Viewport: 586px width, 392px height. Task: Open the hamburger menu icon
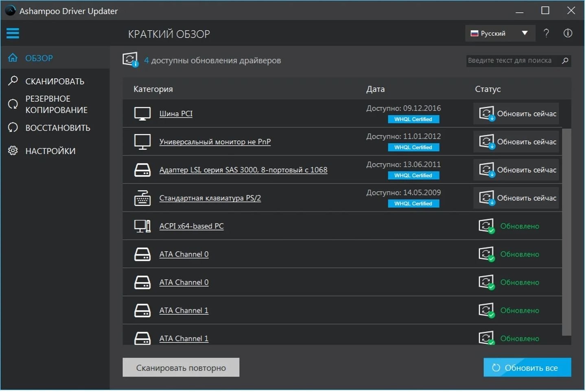[13, 33]
